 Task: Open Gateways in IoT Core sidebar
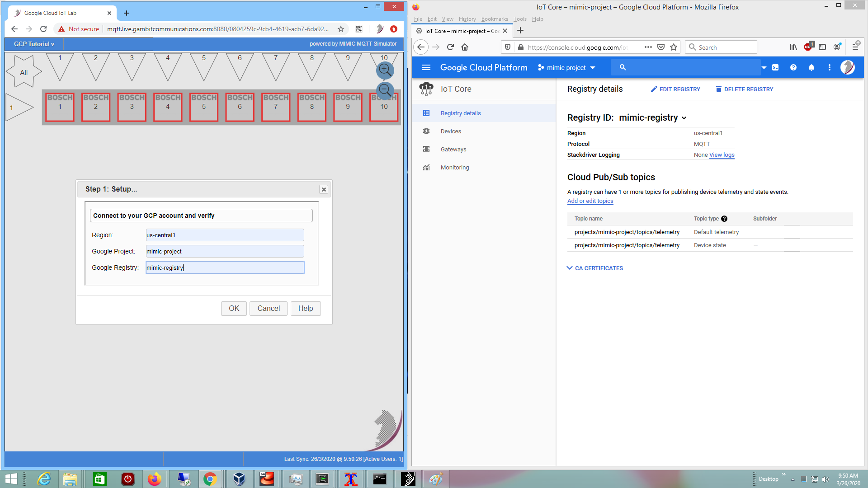coord(484,149)
